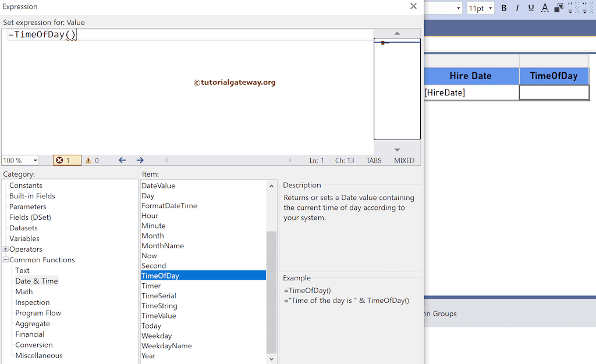The height and width of the screenshot is (364, 596).
Task: Click the editor vertical scroll up arrow
Action: pos(397,33)
